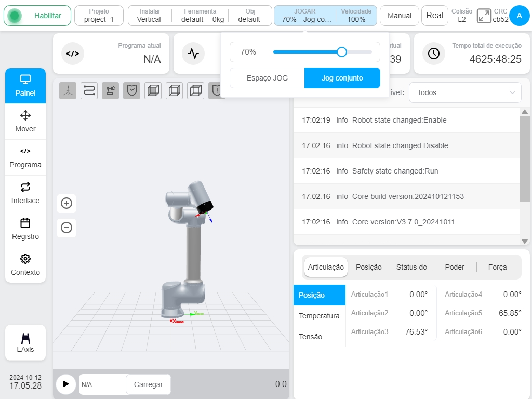Viewport: 532px width, 399px height.
Task: Open the Programa page
Action: point(25,157)
